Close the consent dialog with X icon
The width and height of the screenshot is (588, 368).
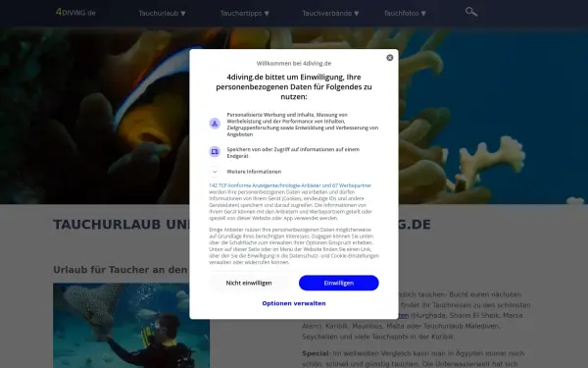(x=390, y=58)
